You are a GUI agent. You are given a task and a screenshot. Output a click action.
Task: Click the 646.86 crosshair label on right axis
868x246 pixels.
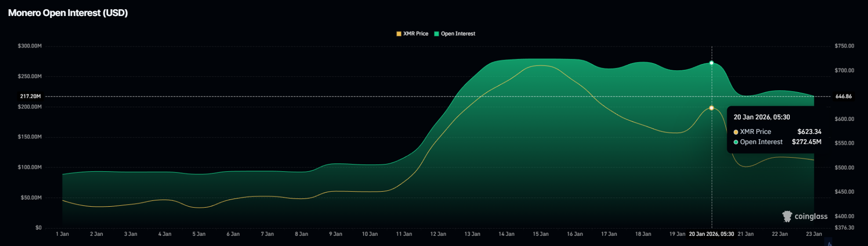pos(843,97)
